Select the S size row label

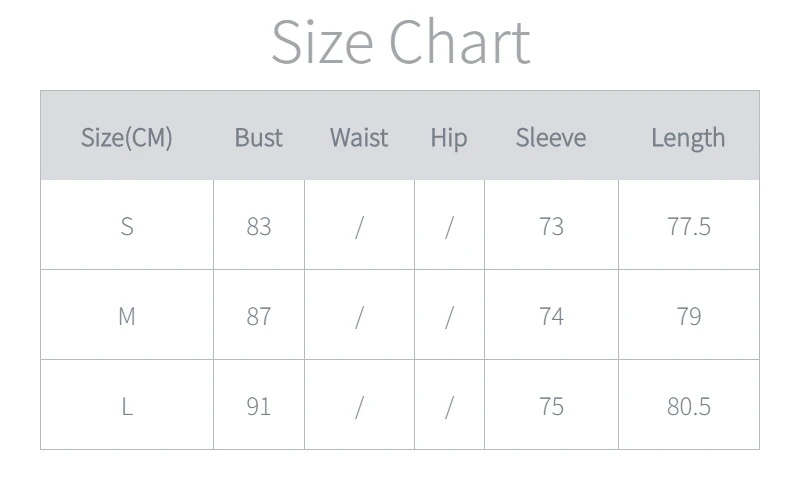(127, 226)
